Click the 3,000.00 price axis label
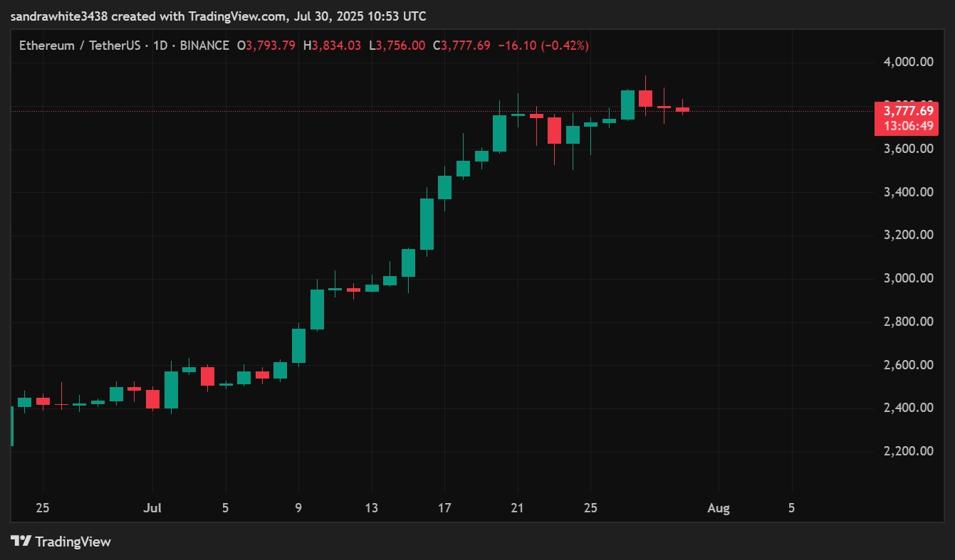The height and width of the screenshot is (560, 955). 908,278
